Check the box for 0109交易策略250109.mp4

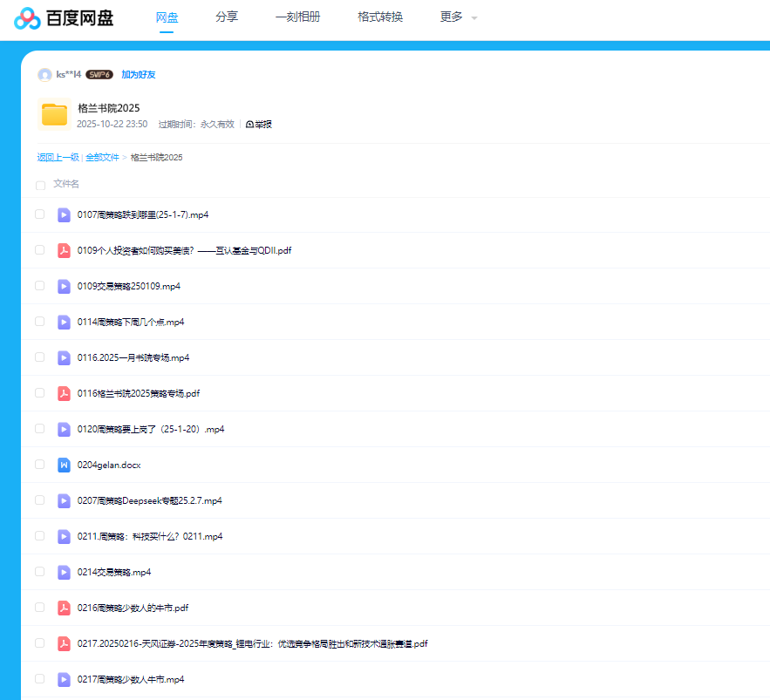click(39, 286)
